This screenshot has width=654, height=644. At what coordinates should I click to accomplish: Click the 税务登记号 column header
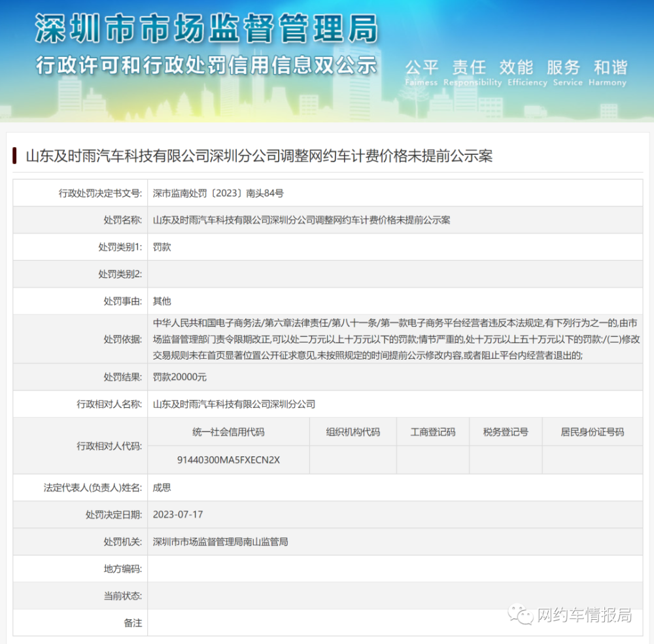tap(506, 432)
